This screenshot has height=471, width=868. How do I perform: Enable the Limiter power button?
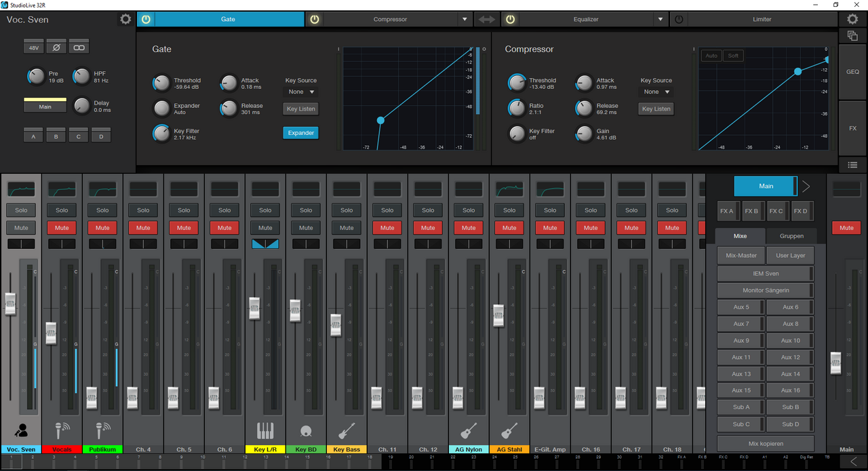point(679,20)
